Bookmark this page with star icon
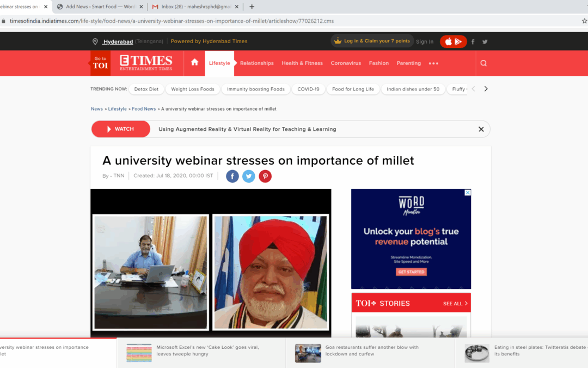This screenshot has width=588, height=368. [584, 21]
